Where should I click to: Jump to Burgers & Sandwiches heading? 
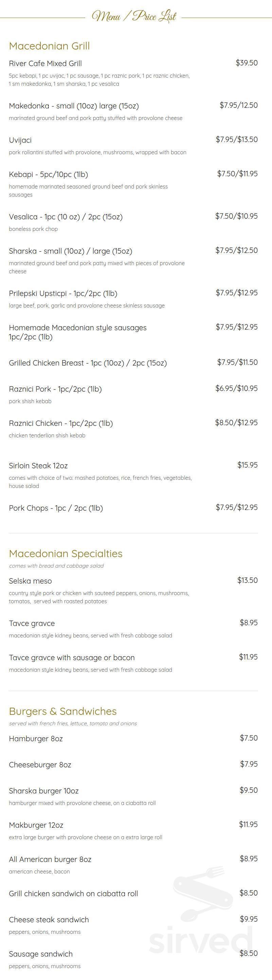tap(62, 711)
